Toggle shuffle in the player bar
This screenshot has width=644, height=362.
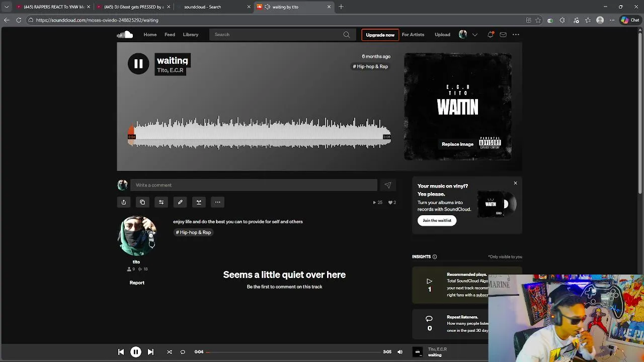click(x=169, y=352)
